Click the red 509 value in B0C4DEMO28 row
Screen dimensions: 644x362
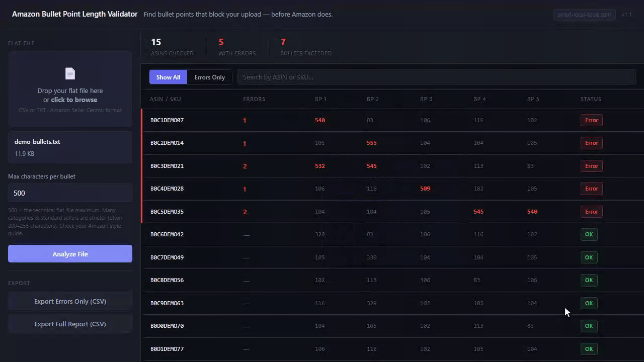[x=425, y=189]
